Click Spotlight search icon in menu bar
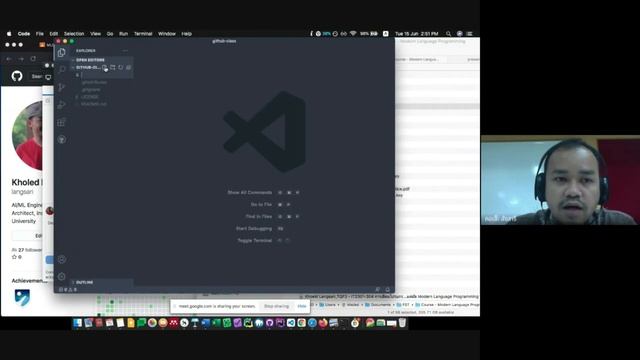 pos(449,34)
